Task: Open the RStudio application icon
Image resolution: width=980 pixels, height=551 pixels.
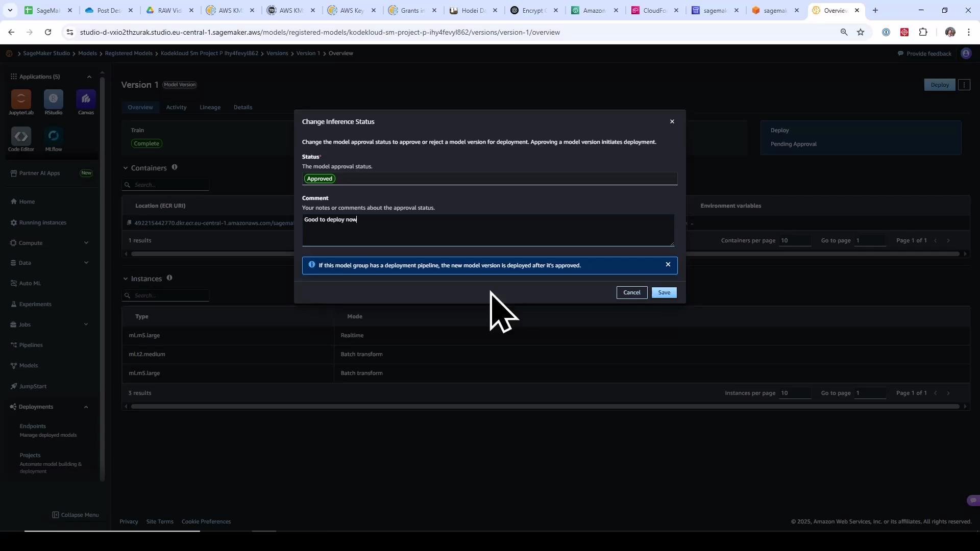Action: [54, 99]
